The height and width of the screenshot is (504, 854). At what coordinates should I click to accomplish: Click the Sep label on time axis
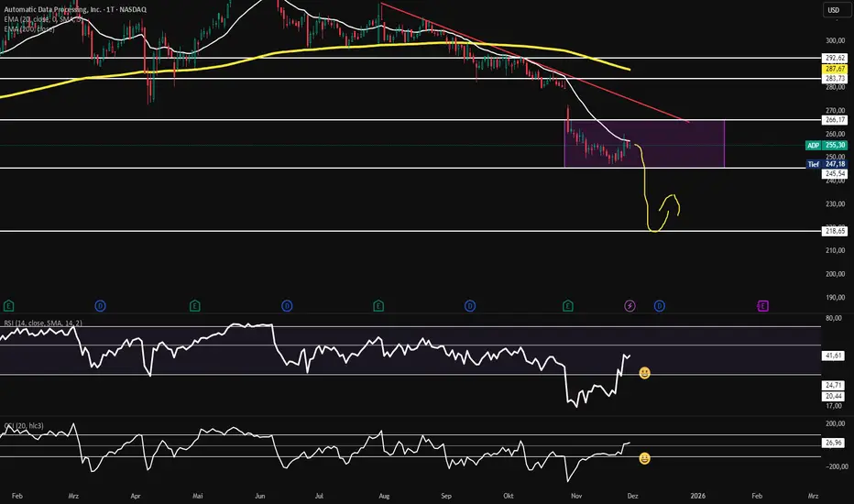point(446,496)
